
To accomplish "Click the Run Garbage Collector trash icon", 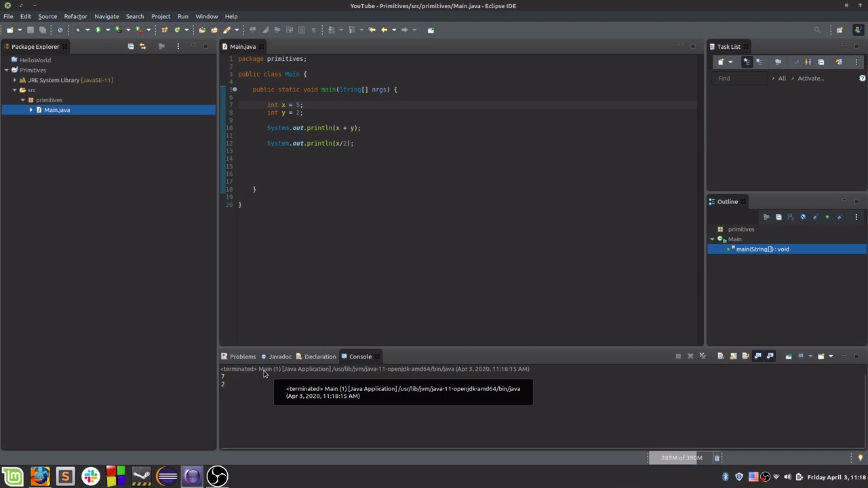I will tap(717, 458).
